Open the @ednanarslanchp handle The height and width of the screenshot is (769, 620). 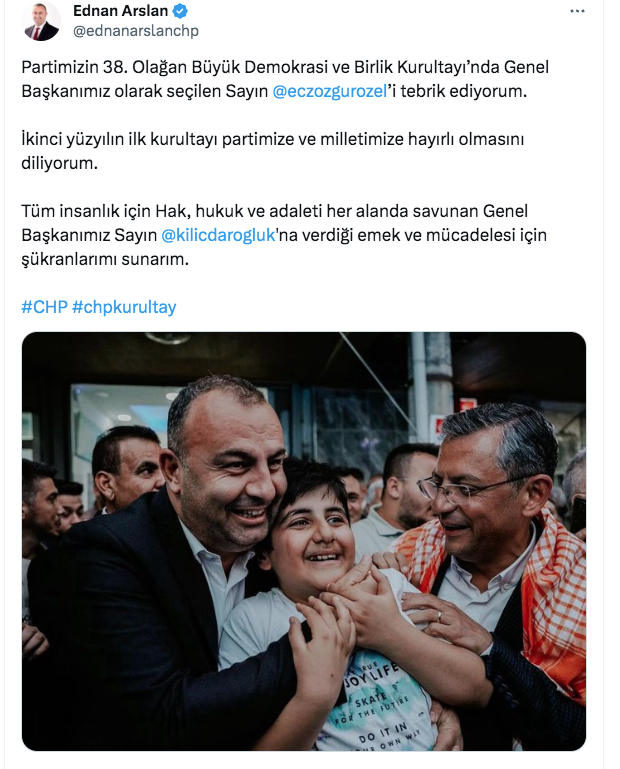pos(136,31)
